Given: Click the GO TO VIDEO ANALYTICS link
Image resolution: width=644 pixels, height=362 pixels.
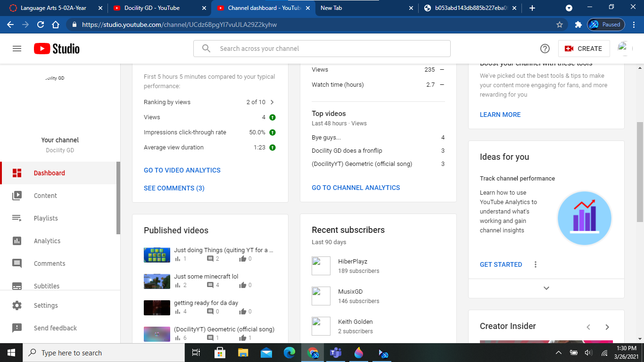Looking at the screenshot, I should [182, 170].
